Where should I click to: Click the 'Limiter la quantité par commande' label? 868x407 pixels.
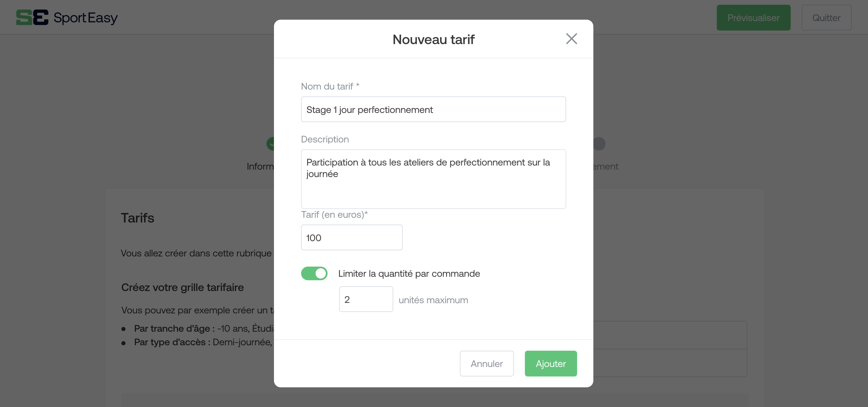(409, 274)
